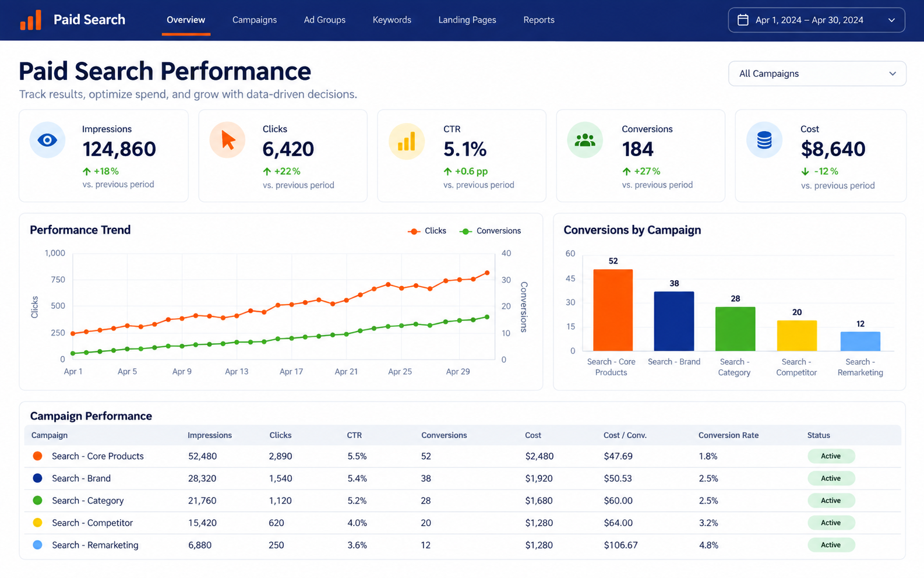Click the $8,640 cost value

click(833, 149)
